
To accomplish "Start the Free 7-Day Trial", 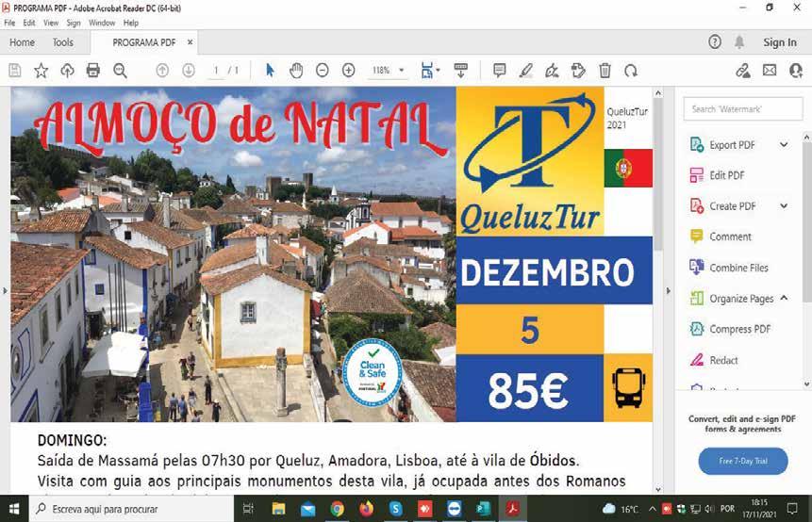I will pyautogui.click(x=742, y=461).
